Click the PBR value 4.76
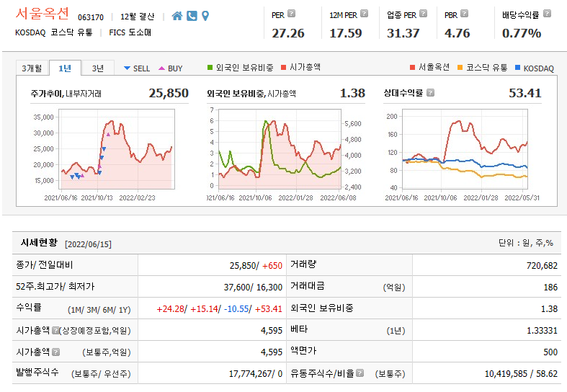This screenshot has width=567, height=392. 457,33
